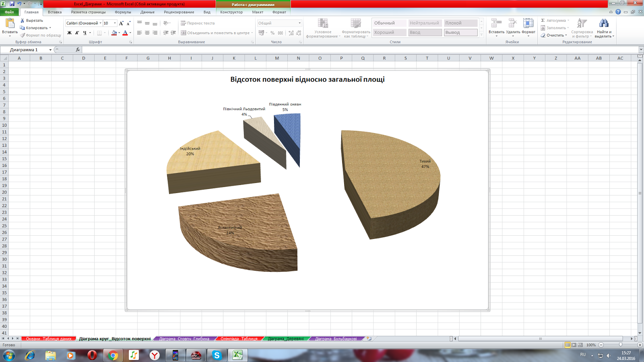
Task: Click the AutoSum (Автосумма) sigma icon
Action: [543, 21]
